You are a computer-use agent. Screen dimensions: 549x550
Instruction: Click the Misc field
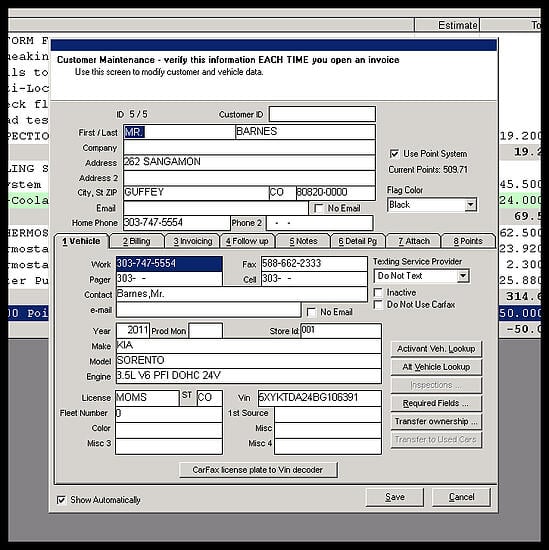(328, 430)
